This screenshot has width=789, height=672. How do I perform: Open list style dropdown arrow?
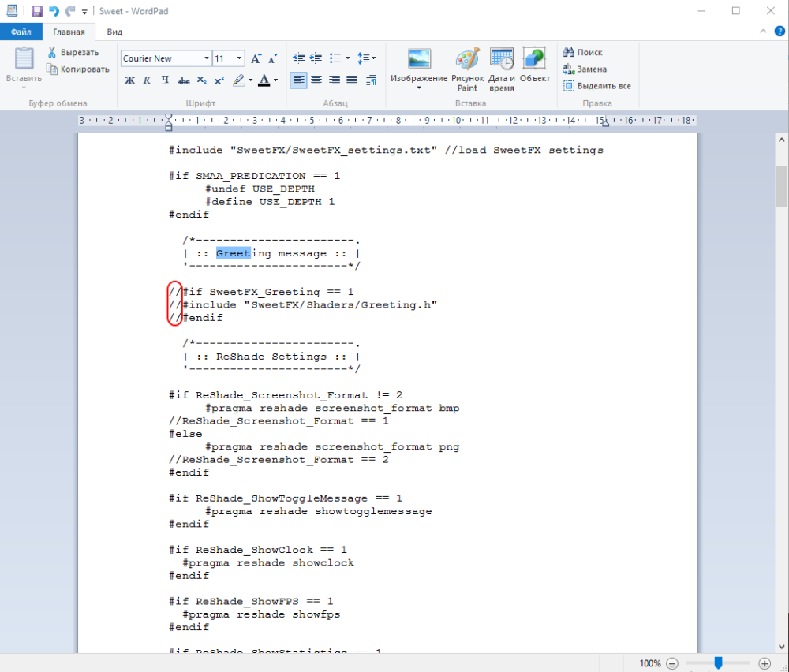pyautogui.click(x=348, y=58)
